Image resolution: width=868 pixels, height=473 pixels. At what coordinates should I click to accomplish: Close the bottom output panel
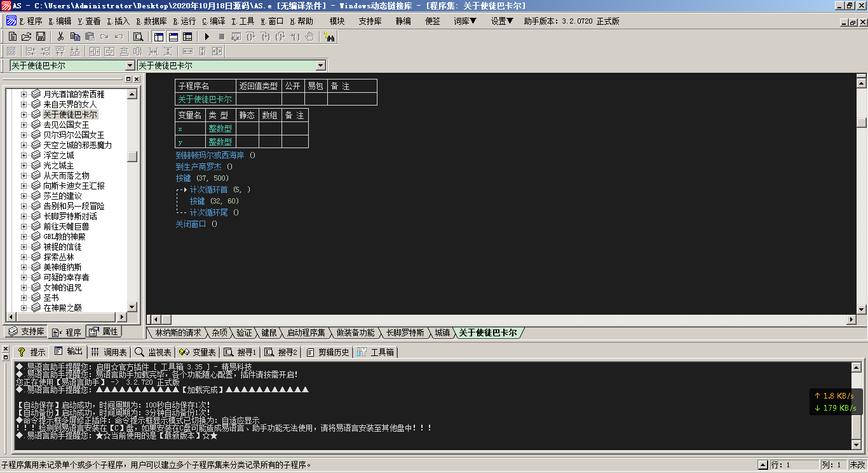[x=5, y=350]
